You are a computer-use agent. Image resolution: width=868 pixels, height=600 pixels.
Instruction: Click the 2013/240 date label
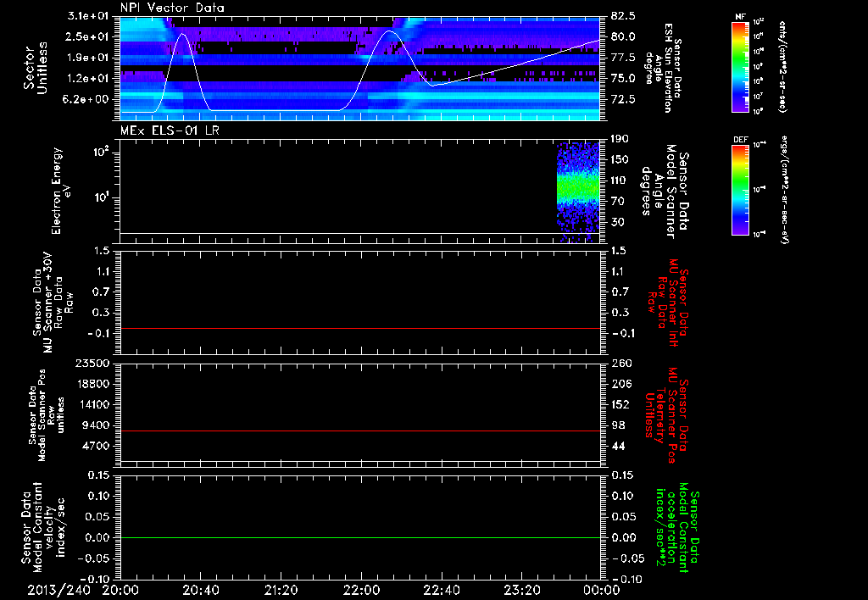pyautogui.click(x=58, y=590)
